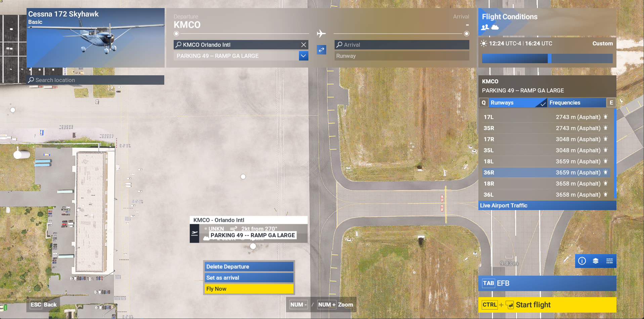
Task: Choose Delete Departure from the map menu
Action: tap(249, 267)
